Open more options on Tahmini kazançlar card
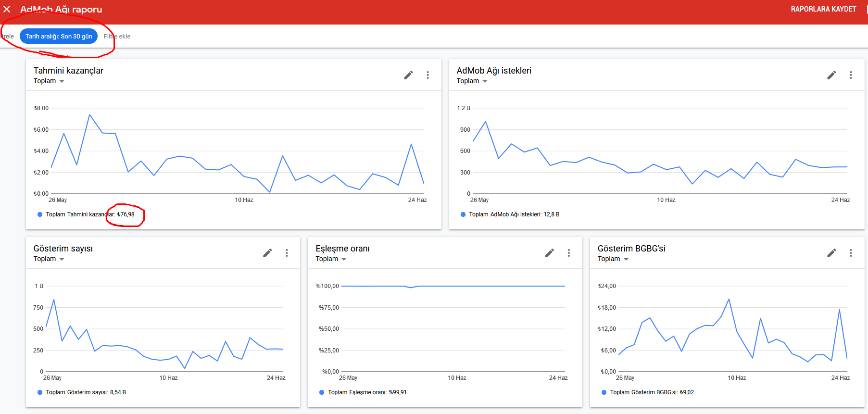 point(428,75)
